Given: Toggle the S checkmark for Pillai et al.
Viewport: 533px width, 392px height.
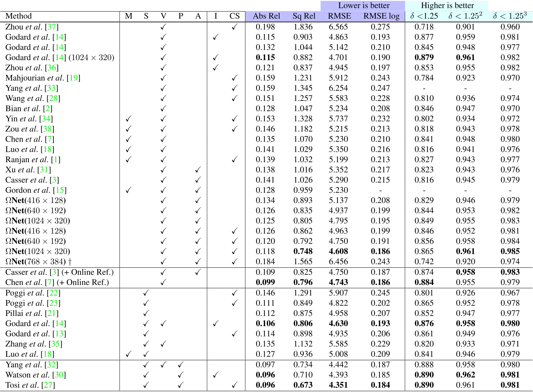Looking at the screenshot, I should pos(146,313).
